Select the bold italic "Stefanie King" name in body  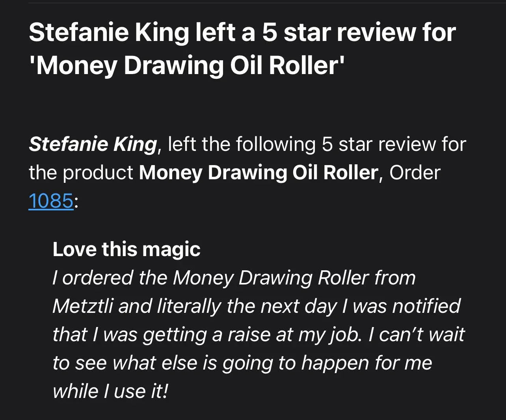pos(93,144)
